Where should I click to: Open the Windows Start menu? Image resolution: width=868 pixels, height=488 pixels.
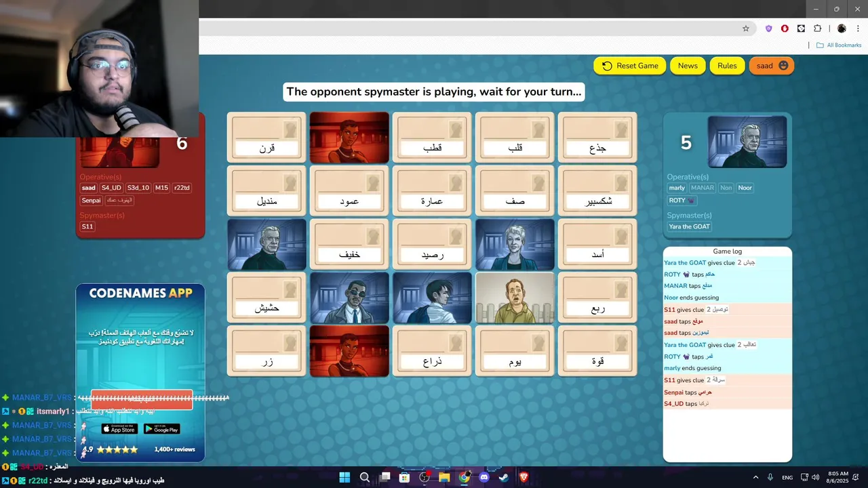click(x=344, y=477)
